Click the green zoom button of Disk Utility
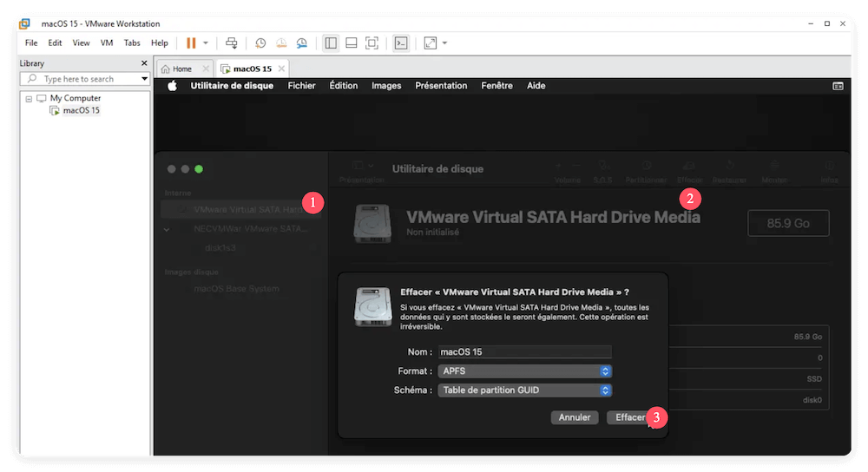The image size is (868, 472). (x=199, y=169)
